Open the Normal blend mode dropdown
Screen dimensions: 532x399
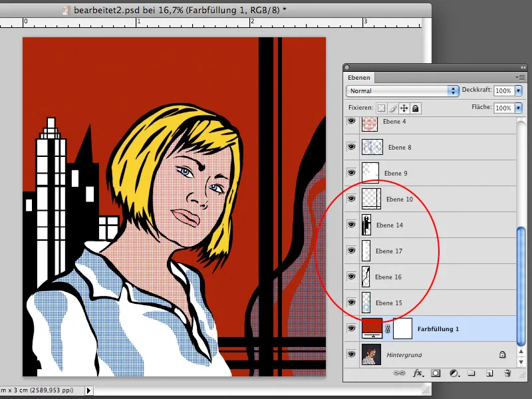point(402,91)
